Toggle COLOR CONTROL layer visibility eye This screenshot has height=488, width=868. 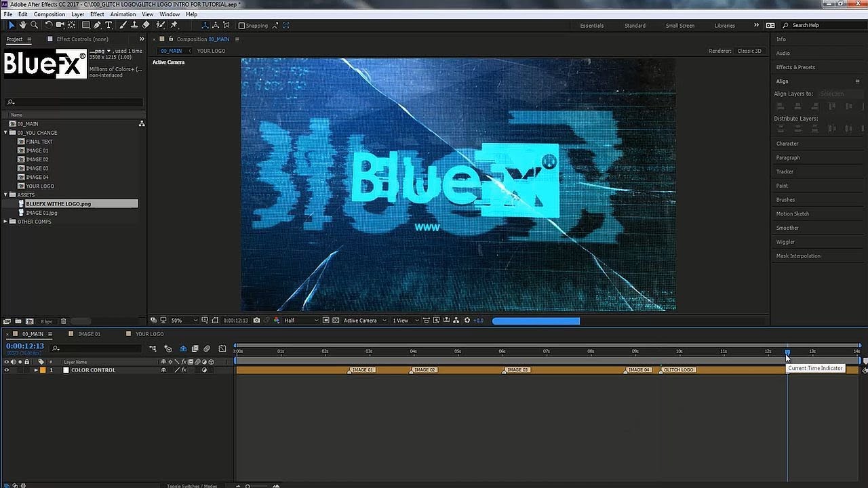click(7, 370)
